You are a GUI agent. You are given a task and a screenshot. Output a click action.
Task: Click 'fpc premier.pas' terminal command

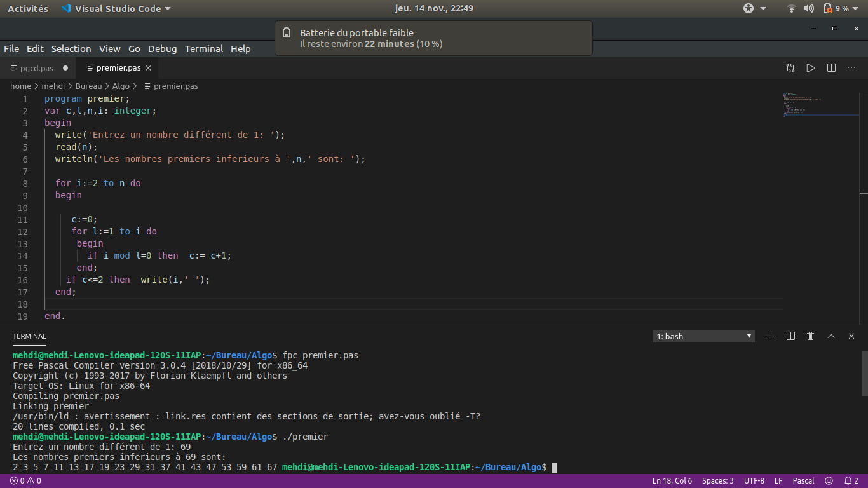click(320, 355)
